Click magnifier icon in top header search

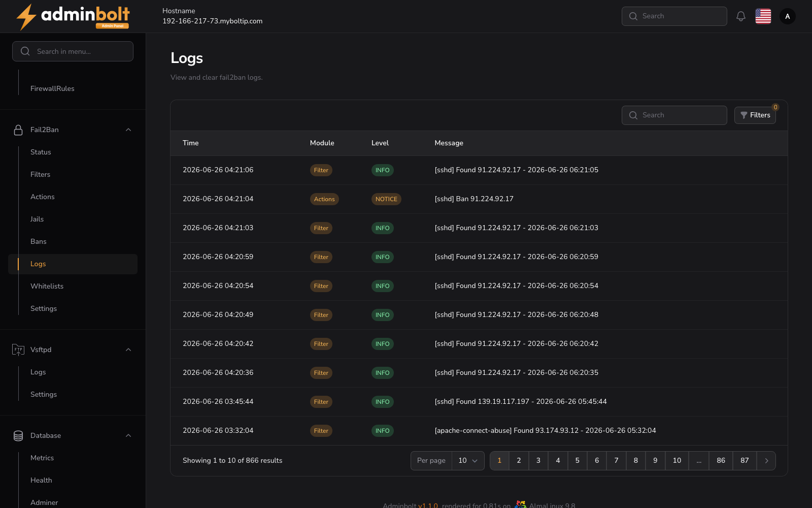633,16
